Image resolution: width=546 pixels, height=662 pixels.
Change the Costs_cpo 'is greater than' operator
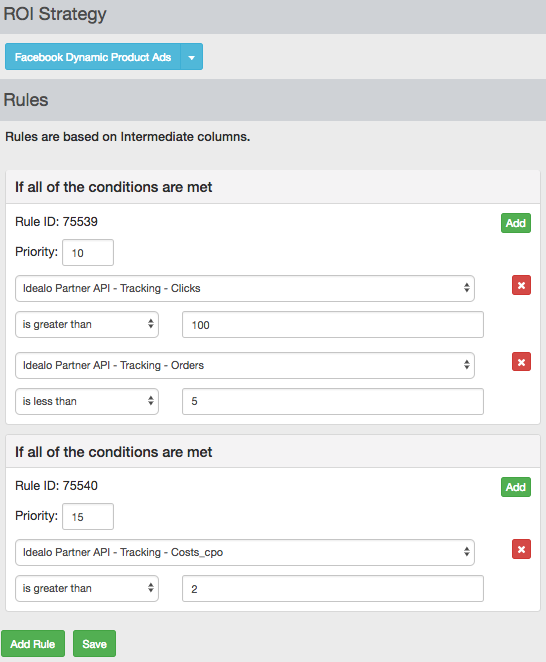[87, 588]
